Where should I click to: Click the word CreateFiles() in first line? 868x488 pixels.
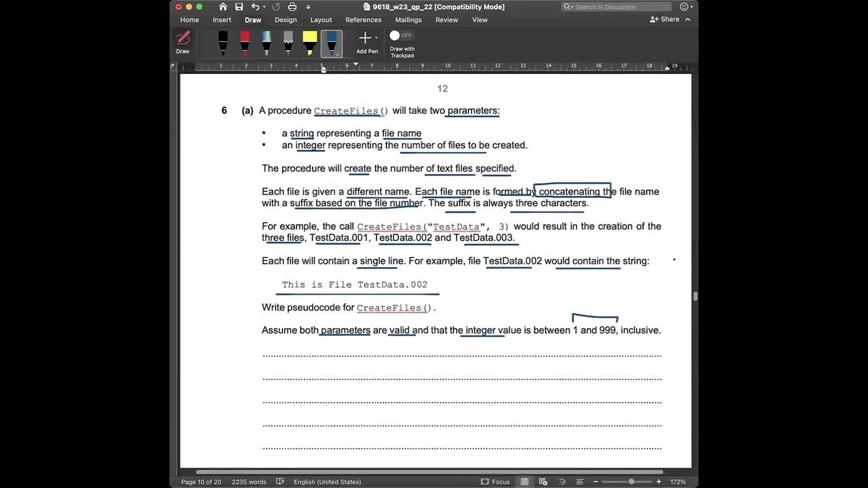[351, 111]
